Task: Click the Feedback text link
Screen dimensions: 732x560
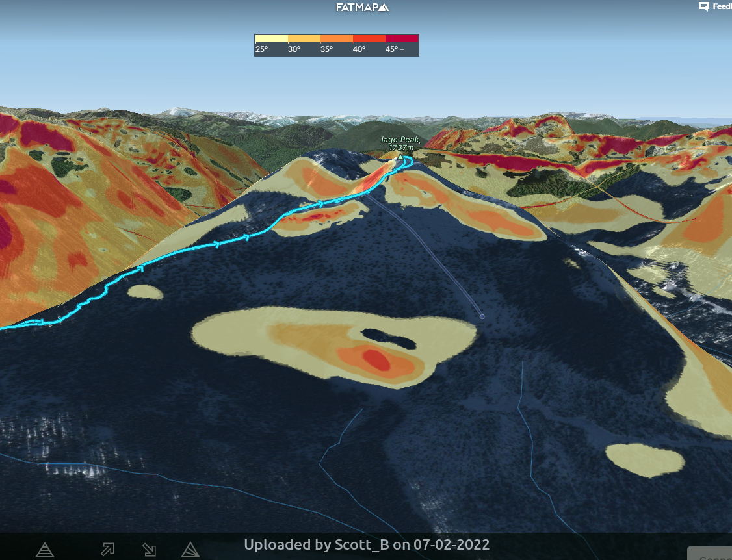Action: tap(722, 6)
